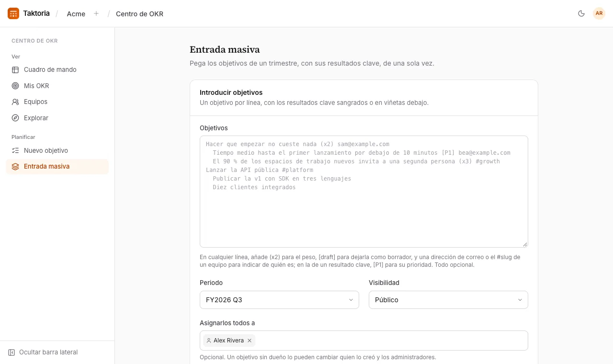Click the plus icon next to Acme
The width and height of the screenshot is (613, 364).
coord(96,13)
